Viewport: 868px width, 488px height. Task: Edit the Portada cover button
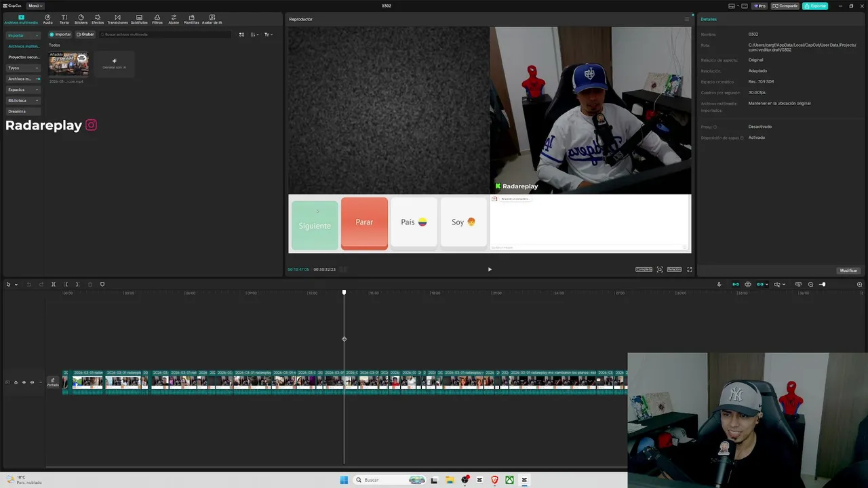point(52,382)
